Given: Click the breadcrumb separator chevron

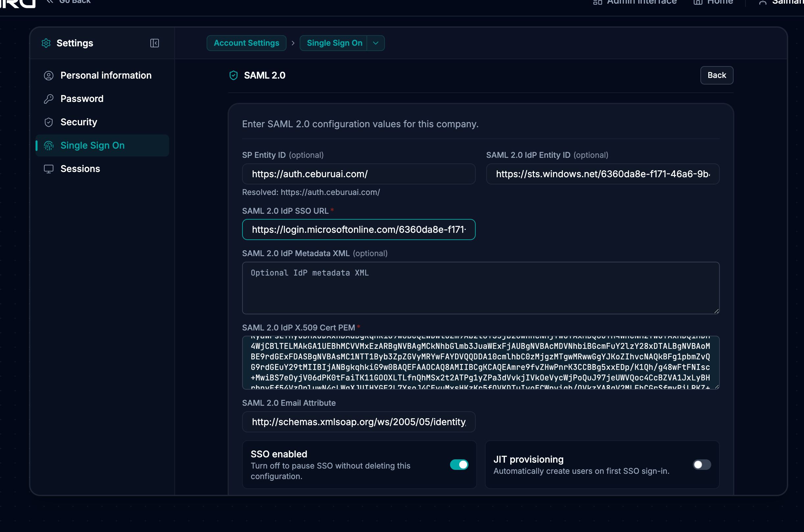Looking at the screenshot, I should click(x=293, y=43).
